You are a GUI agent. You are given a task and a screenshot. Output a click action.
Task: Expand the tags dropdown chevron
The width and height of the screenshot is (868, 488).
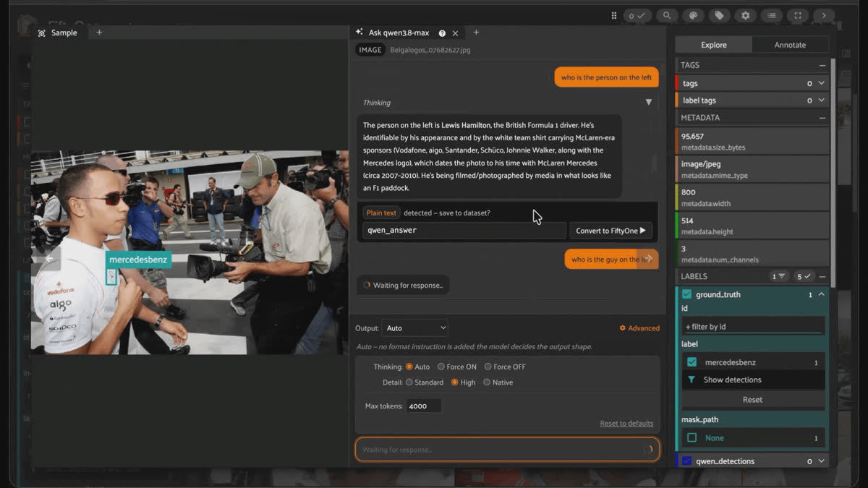(821, 83)
